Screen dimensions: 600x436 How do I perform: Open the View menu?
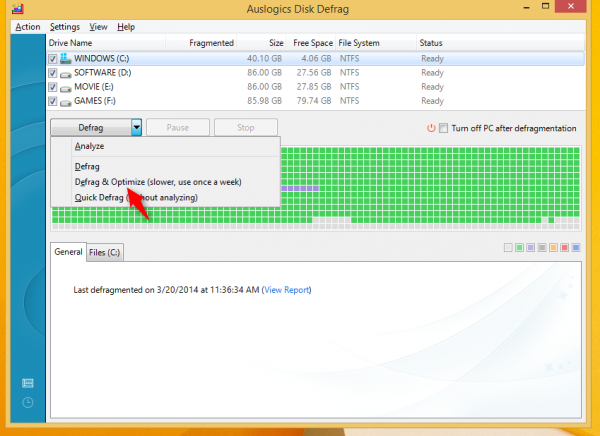98,27
